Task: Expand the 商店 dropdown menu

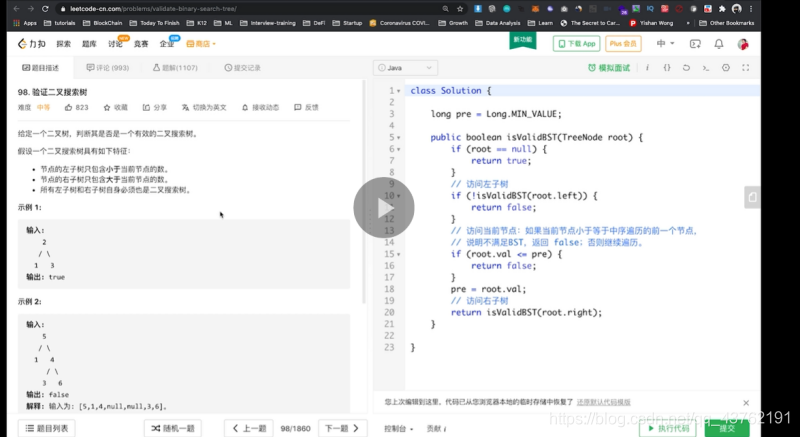Action: (x=201, y=44)
